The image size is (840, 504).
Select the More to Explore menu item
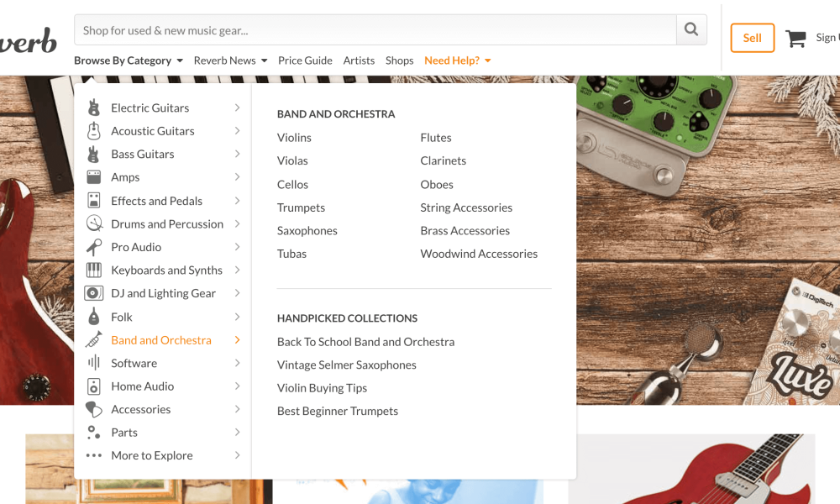151,455
